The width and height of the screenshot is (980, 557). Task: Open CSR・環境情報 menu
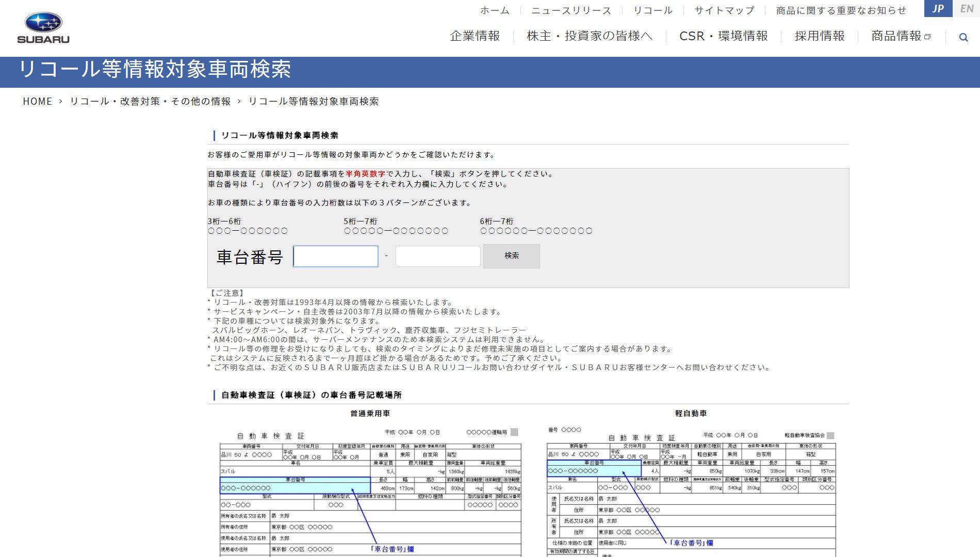pyautogui.click(x=724, y=36)
